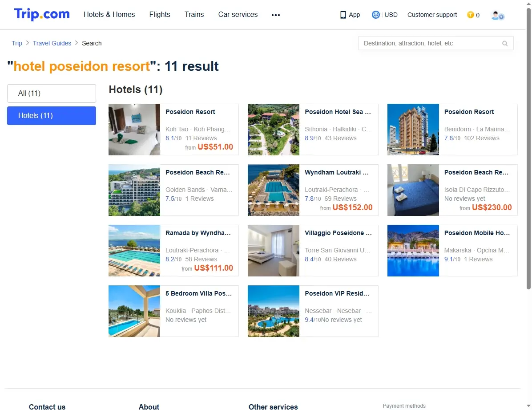Viewport: 532px width, 410px height.
Task: Open Customer support link
Action: click(x=432, y=15)
